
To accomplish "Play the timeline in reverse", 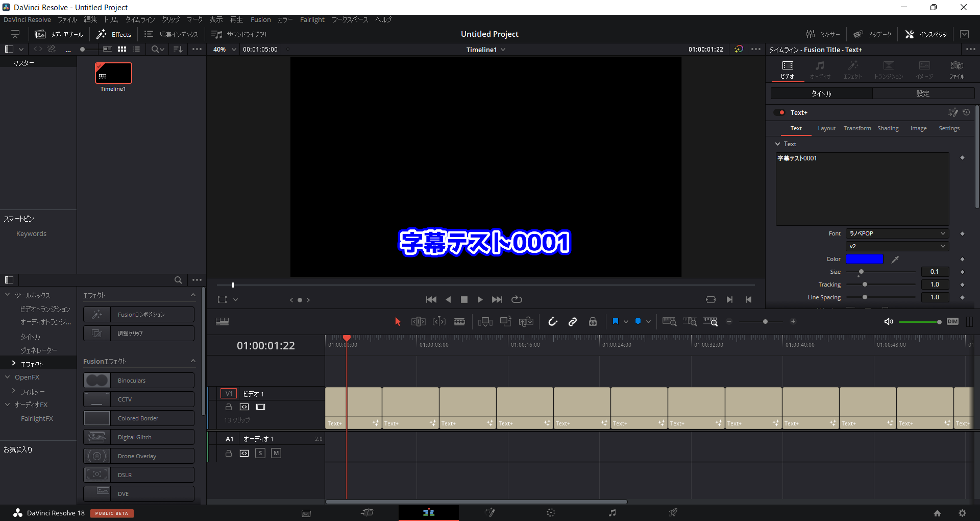I will click(448, 300).
